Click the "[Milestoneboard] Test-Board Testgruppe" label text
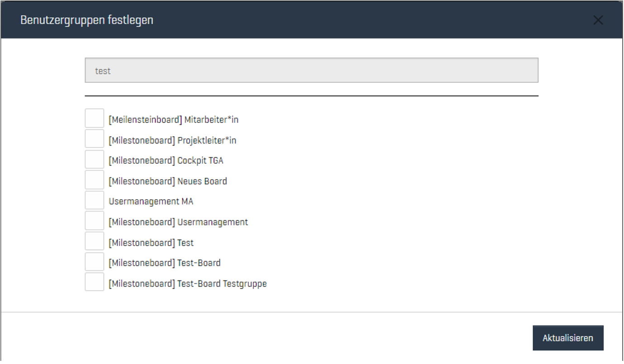Image resolution: width=624 pixels, height=364 pixels. click(188, 284)
